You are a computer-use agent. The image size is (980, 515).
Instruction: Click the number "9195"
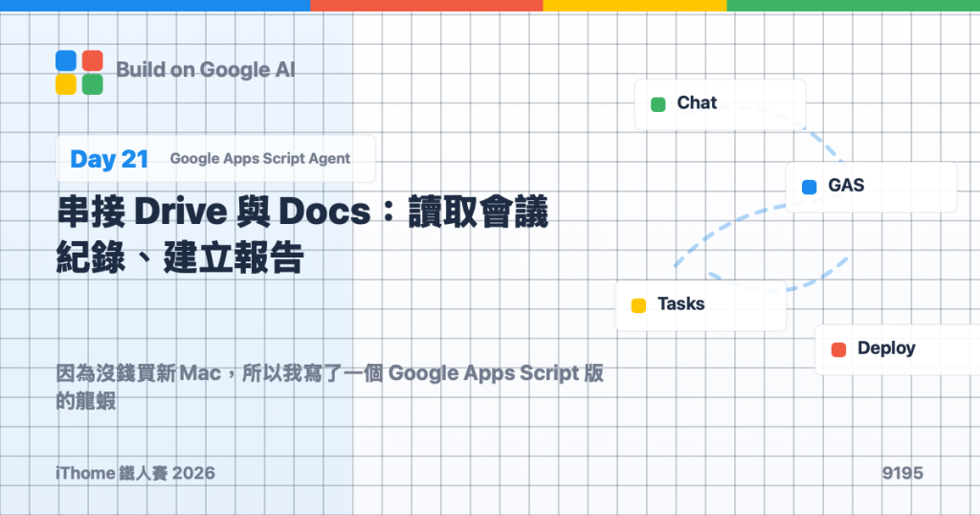coord(902,473)
